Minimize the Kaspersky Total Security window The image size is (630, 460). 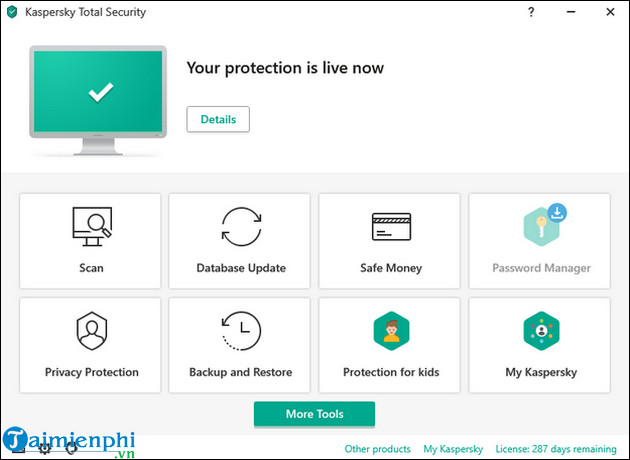(x=569, y=12)
